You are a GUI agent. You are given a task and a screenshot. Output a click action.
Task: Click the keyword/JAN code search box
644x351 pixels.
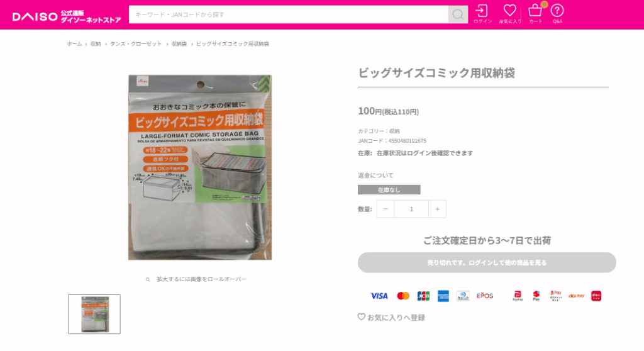click(288, 15)
